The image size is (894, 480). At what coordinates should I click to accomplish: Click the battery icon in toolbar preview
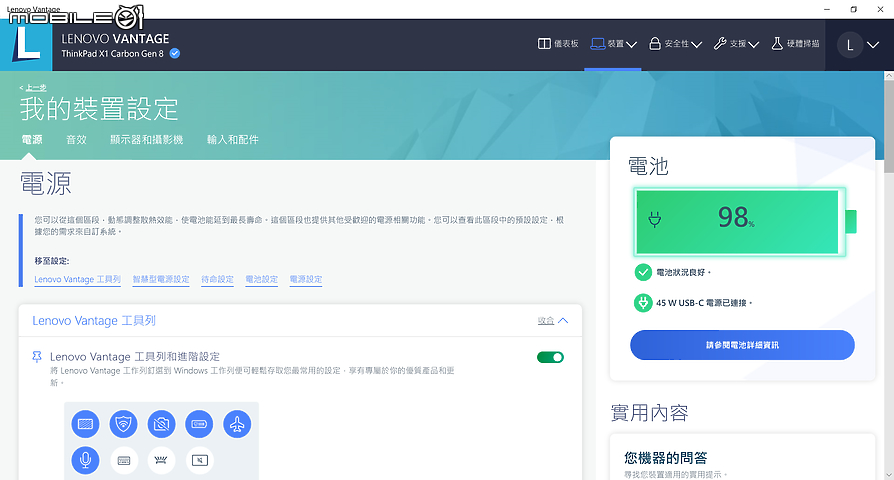click(x=199, y=424)
